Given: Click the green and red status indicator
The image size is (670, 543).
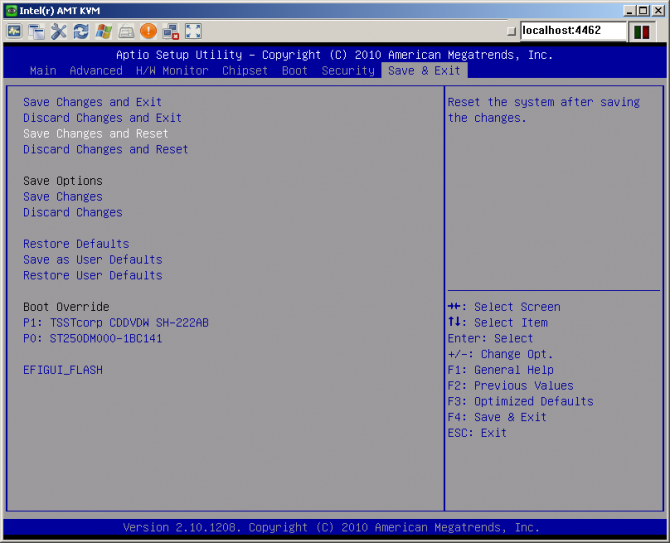Looking at the screenshot, I should coord(641,31).
